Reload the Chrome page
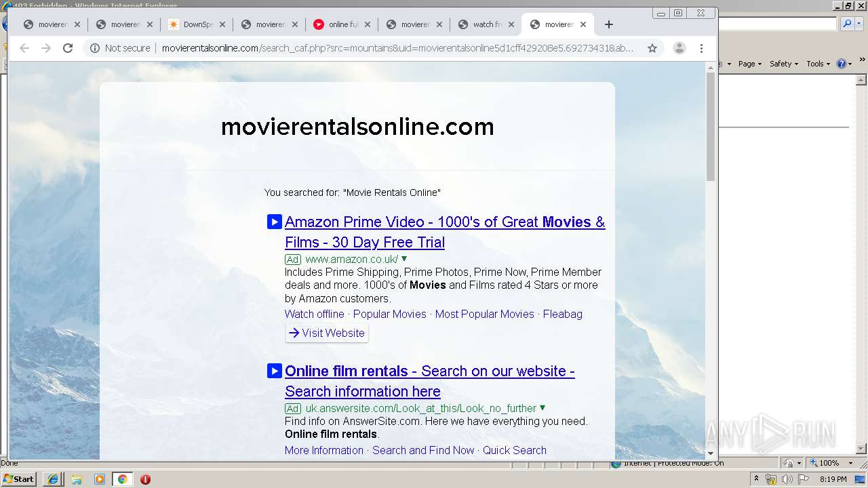Image resolution: width=868 pixels, height=488 pixels. 68,48
